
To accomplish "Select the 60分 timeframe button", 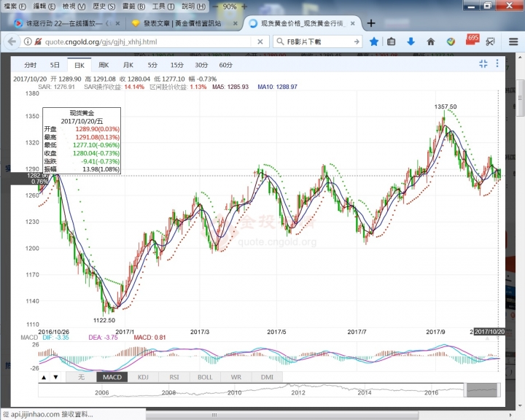I will [226, 65].
